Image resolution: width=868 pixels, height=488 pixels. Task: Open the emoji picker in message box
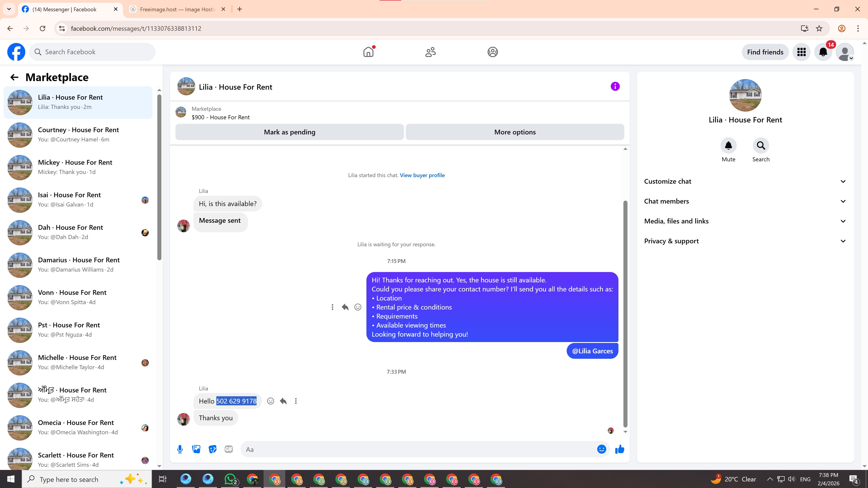pos(601,449)
